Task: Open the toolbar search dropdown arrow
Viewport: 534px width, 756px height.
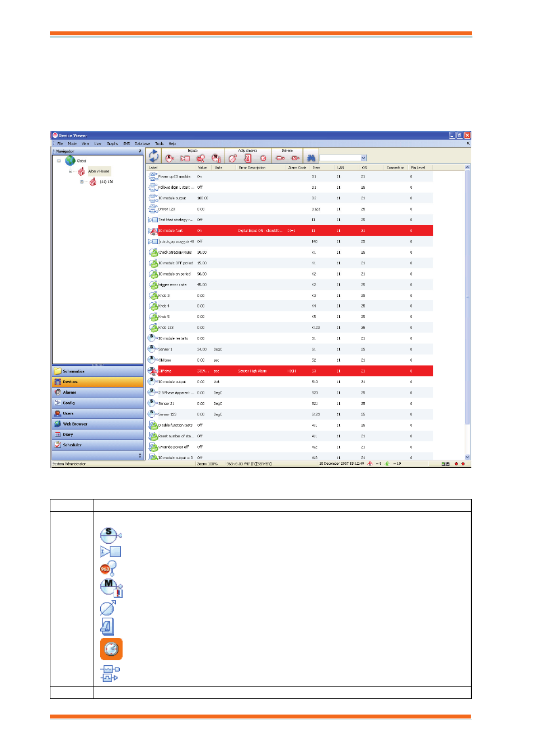Action: tap(363, 158)
